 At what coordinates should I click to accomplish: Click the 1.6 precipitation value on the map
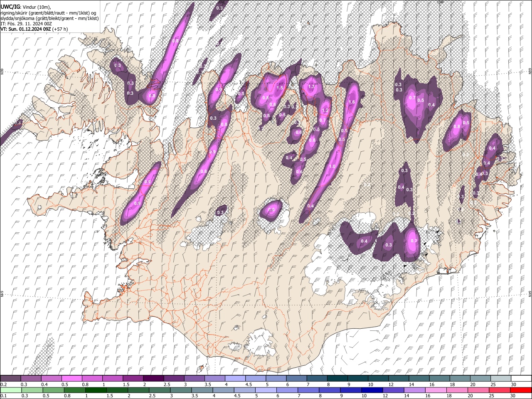tap(351, 102)
